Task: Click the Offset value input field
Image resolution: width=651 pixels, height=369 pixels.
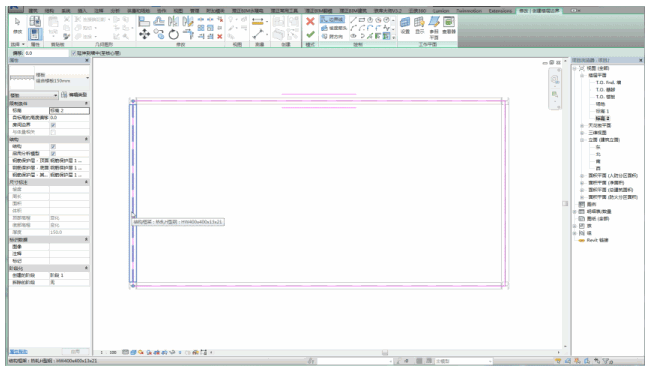Action: 46,53
